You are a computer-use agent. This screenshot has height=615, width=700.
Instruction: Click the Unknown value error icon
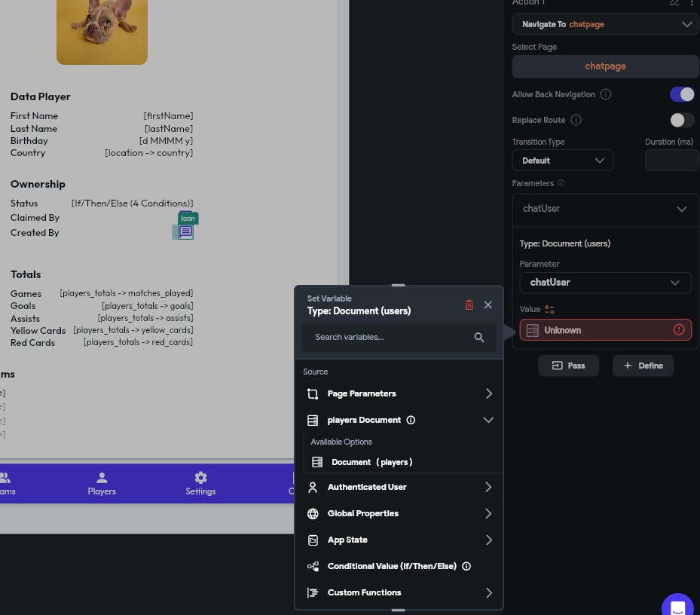679,329
